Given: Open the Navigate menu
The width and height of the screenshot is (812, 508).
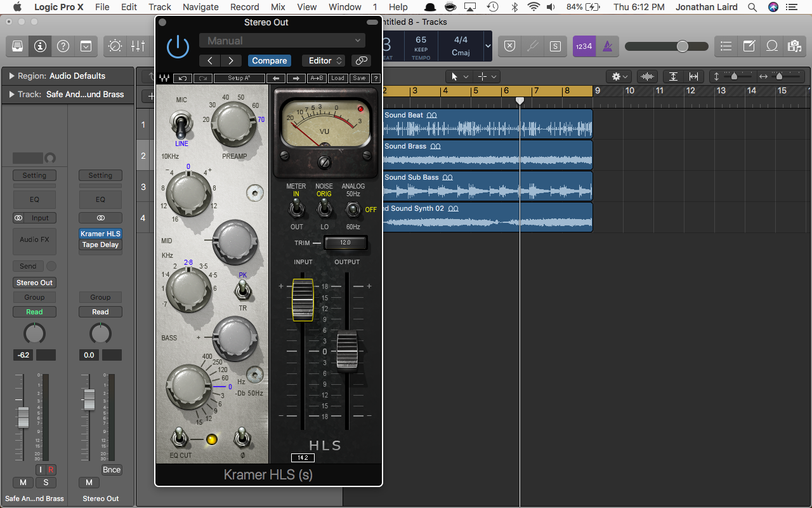Looking at the screenshot, I should tap(200, 7).
